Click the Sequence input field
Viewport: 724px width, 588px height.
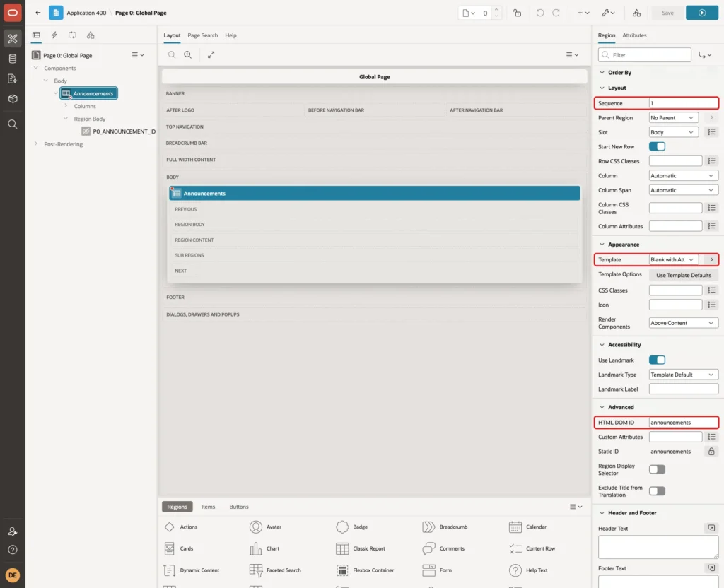[684, 103]
